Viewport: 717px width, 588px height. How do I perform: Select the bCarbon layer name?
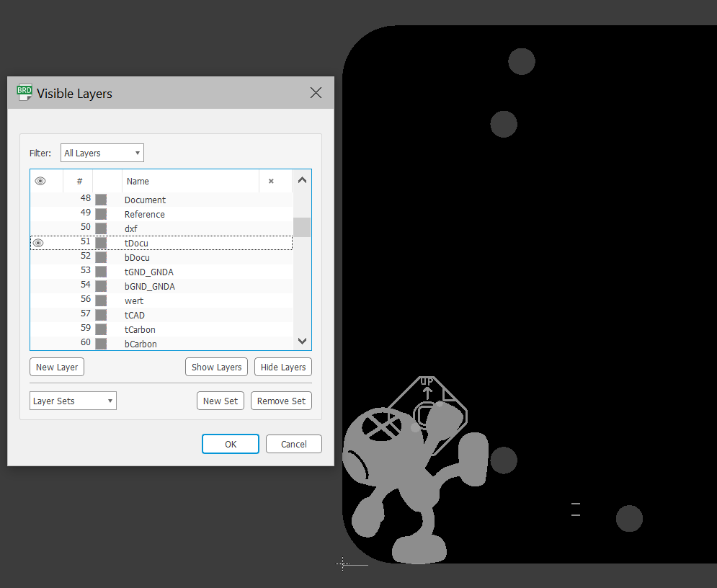coord(141,344)
